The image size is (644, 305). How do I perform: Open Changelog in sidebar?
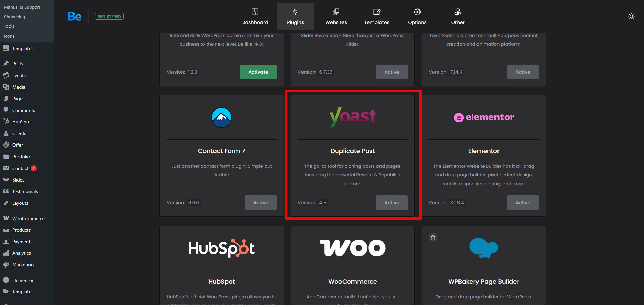[15, 17]
